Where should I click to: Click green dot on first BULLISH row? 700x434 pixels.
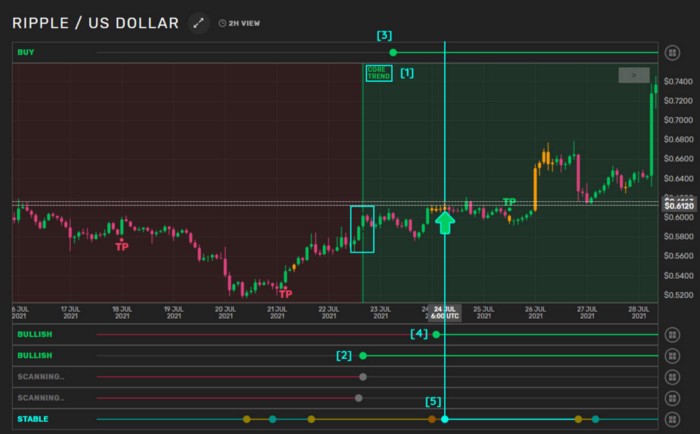point(436,334)
